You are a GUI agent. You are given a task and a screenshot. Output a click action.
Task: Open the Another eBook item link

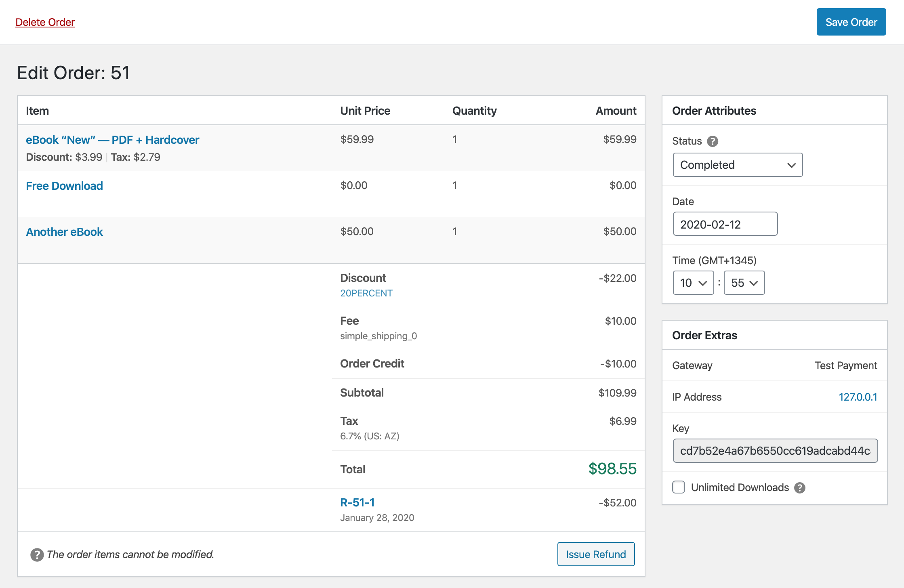click(x=64, y=232)
